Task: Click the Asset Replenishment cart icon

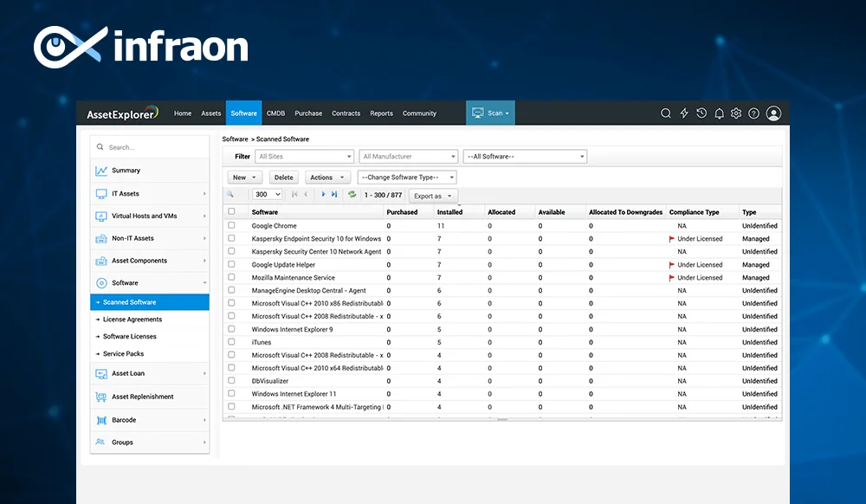Action: click(x=101, y=397)
